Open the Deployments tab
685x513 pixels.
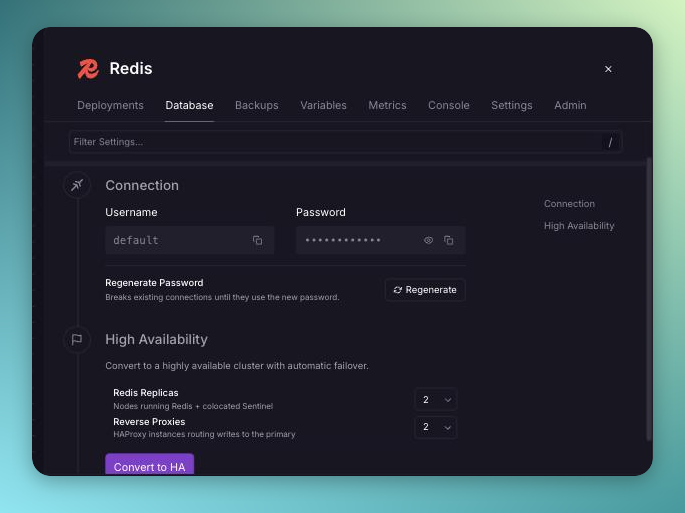click(x=111, y=105)
